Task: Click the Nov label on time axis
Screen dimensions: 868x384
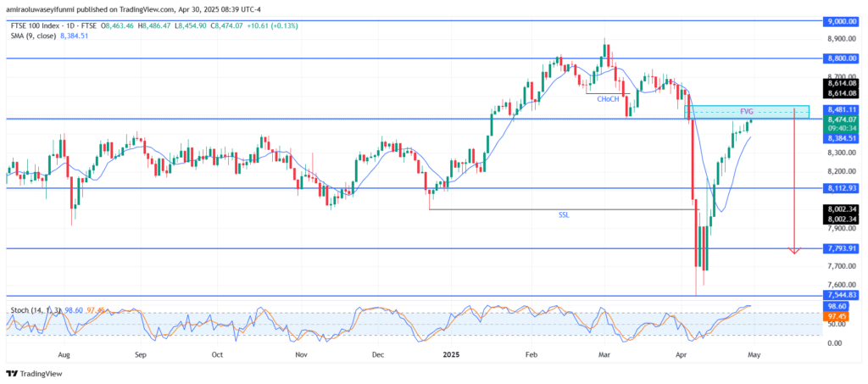Action: (301, 354)
